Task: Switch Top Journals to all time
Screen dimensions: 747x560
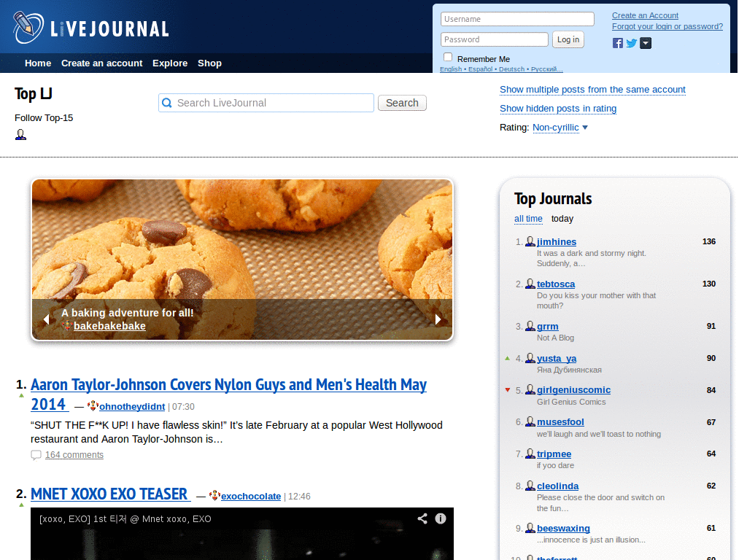Action: click(528, 219)
